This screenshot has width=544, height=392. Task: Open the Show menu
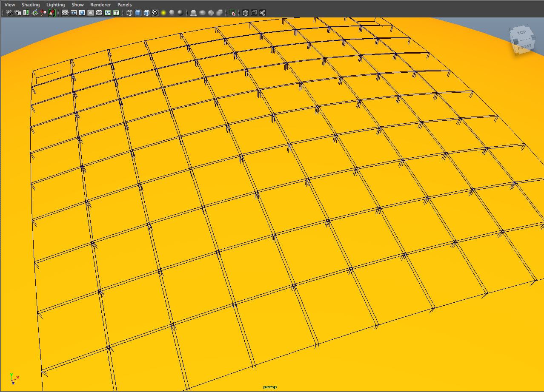(x=77, y=5)
